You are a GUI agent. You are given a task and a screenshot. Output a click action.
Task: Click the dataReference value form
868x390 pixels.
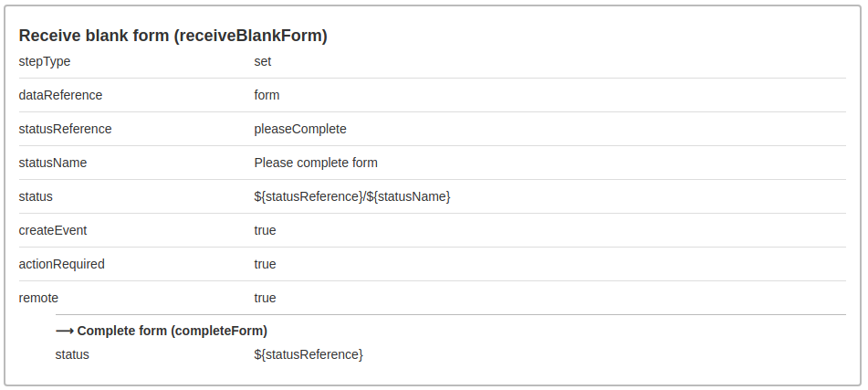[x=267, y=95]
